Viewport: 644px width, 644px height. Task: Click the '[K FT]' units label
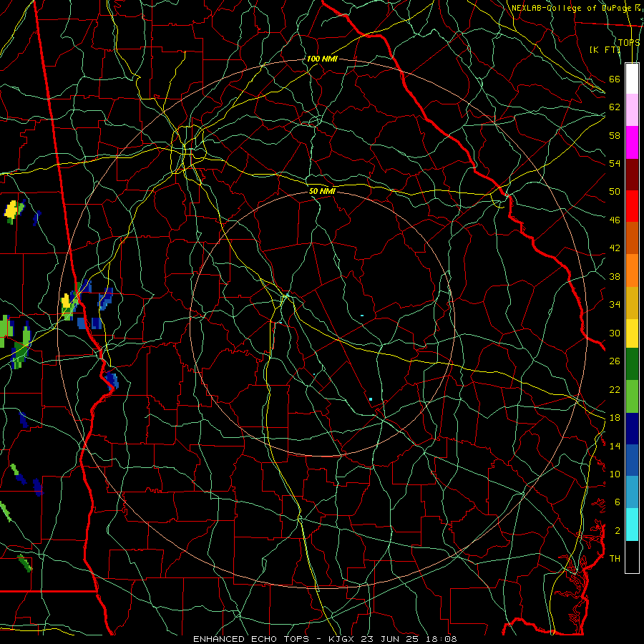pyautogui.click(x=605, y=49)
